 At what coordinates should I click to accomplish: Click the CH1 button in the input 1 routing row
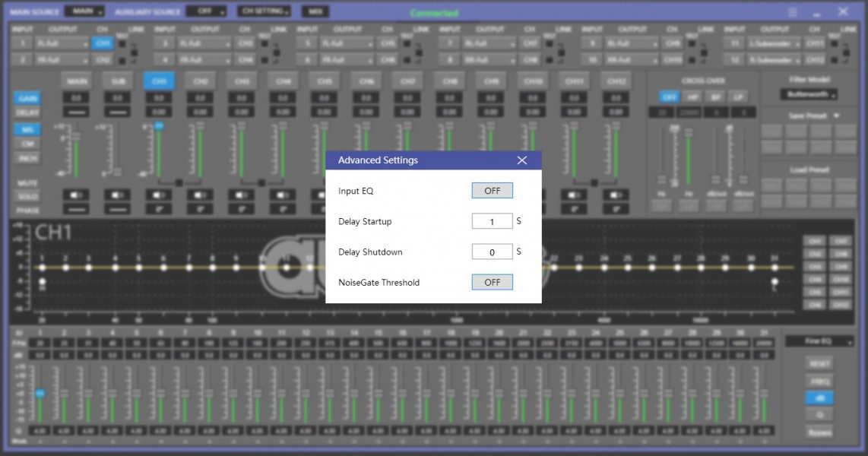point(103,43)
